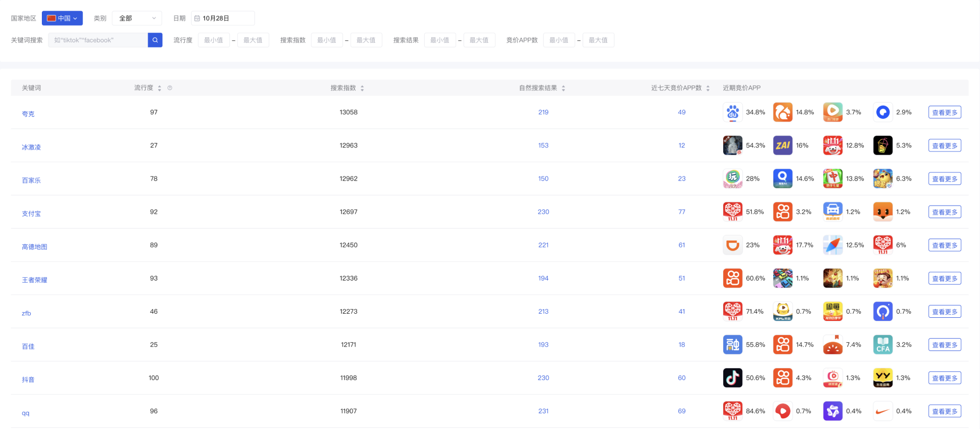Click the 搜索指数 minimum value field
Screen dimensions: 980x429
pos(327,40)
